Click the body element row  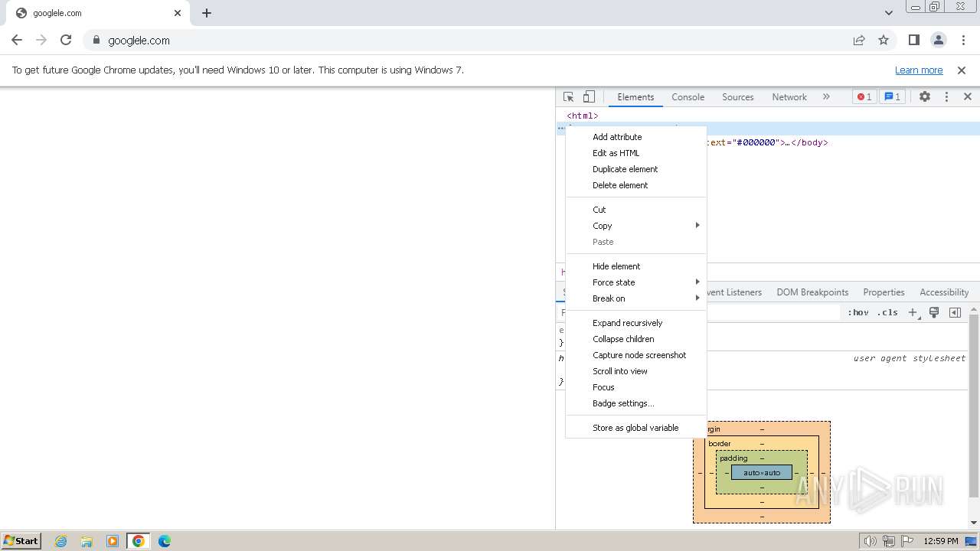[x=768, y=142]
